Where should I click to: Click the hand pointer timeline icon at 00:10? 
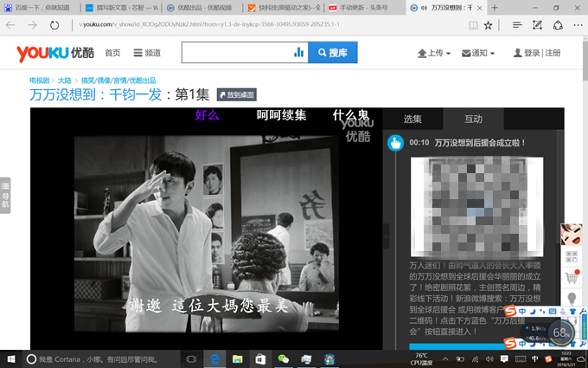395,143
